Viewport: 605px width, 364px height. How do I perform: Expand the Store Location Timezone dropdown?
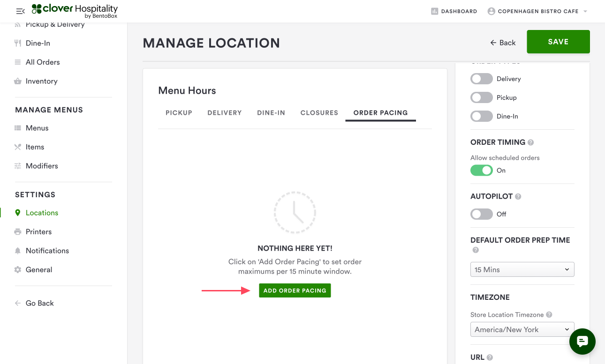click(522, 329)
